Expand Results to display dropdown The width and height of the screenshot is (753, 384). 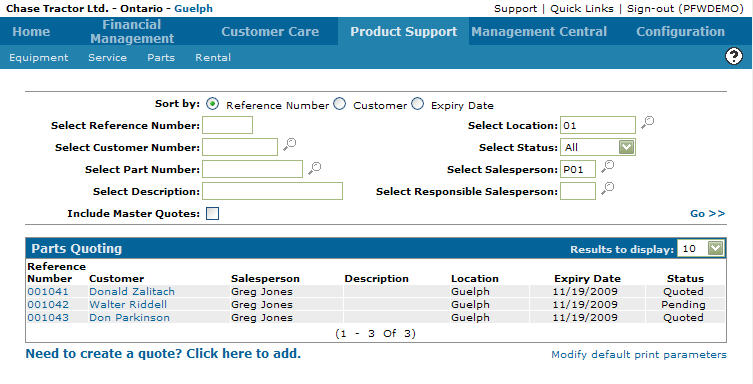tap(715, 248)
